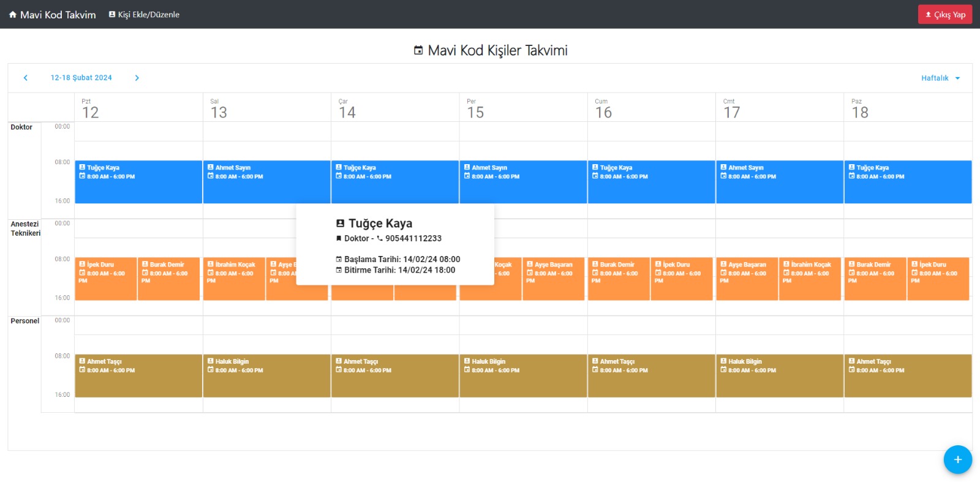Screen dimensions: 980x482
Task: Open Ahmet Taşçı's Sunday personnel shift
Action: coord(907,375)
